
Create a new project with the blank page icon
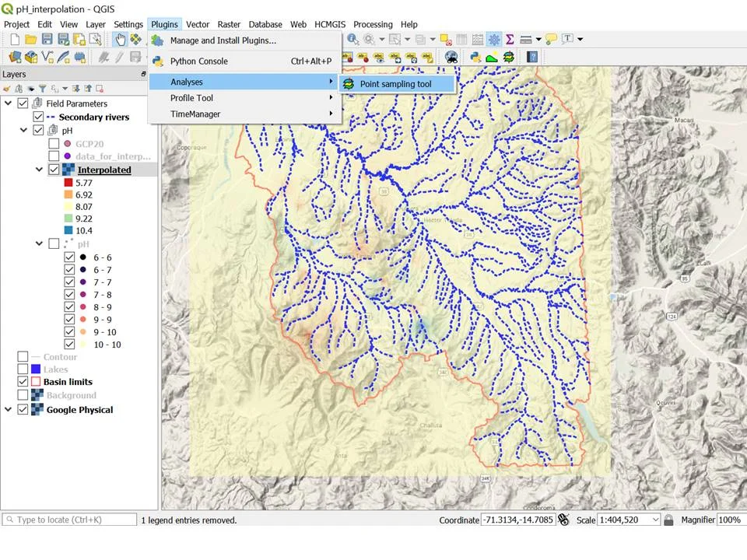pyautogui.click(x=15, y=40)
